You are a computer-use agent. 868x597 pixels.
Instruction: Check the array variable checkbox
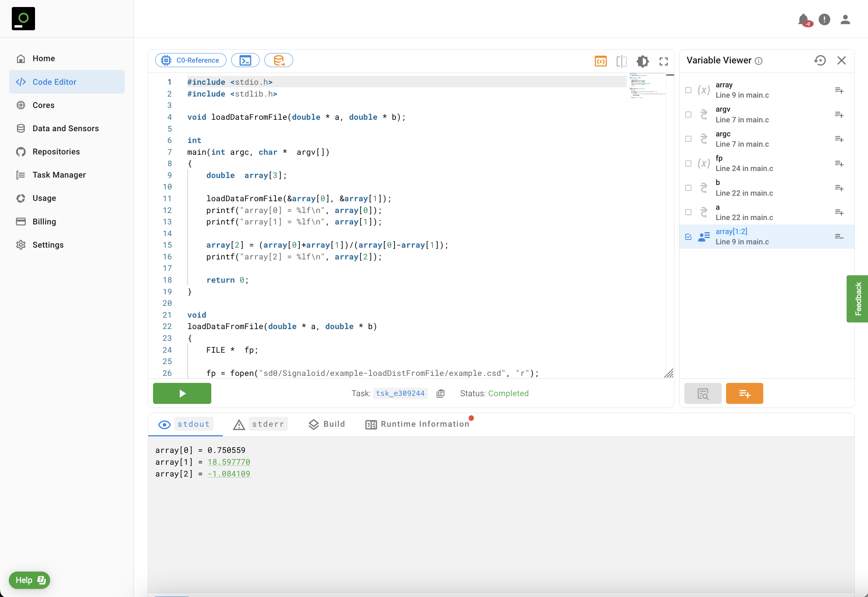(688, 90)
